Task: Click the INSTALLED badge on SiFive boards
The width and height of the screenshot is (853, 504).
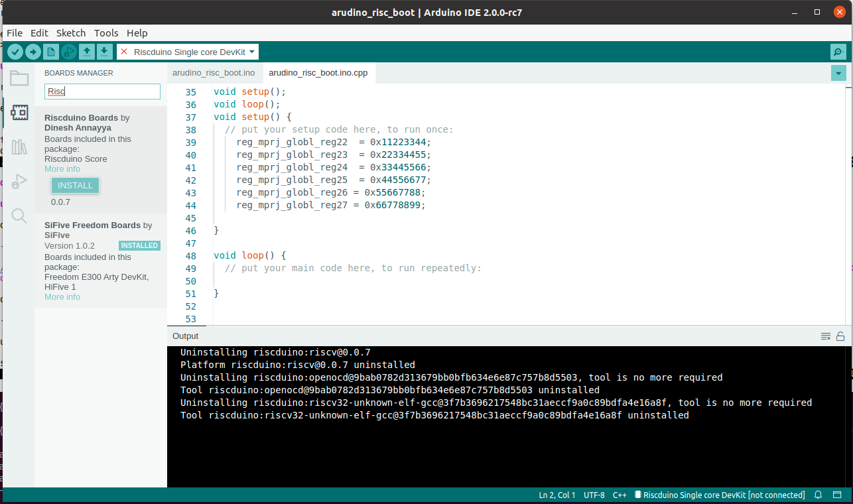Action: point(139,245)
